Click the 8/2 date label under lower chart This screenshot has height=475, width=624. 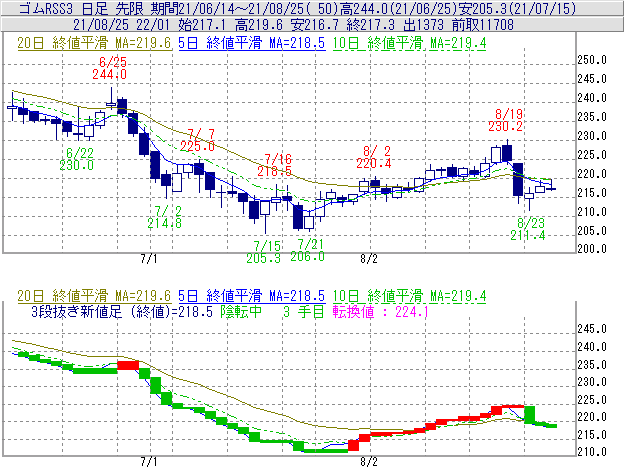click(369, 462)
